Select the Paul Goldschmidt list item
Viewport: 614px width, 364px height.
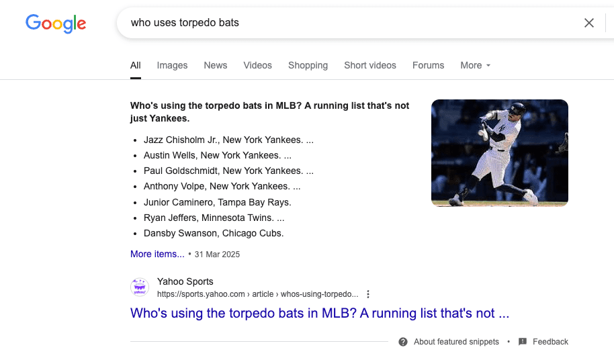(228, 171)
